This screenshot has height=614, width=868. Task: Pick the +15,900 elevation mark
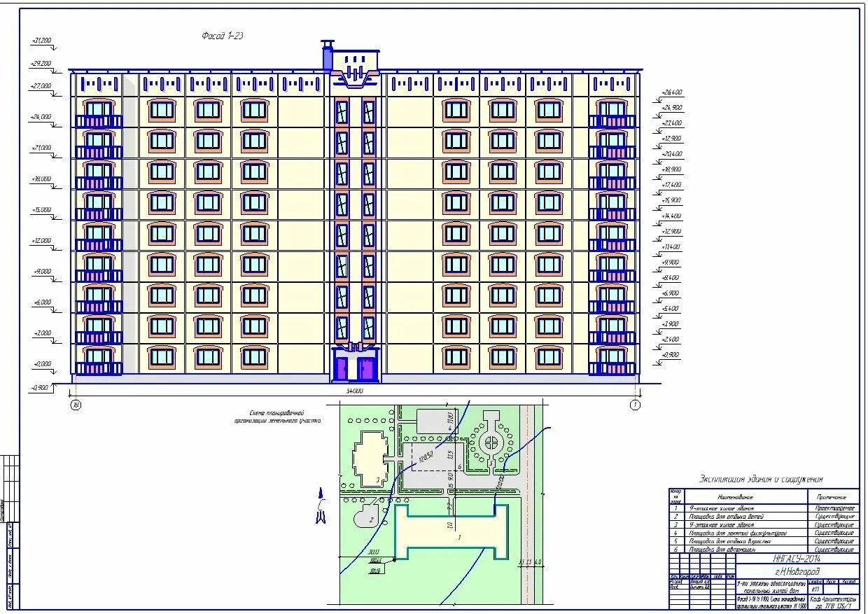pyautogui.click(x=671, y=200)
